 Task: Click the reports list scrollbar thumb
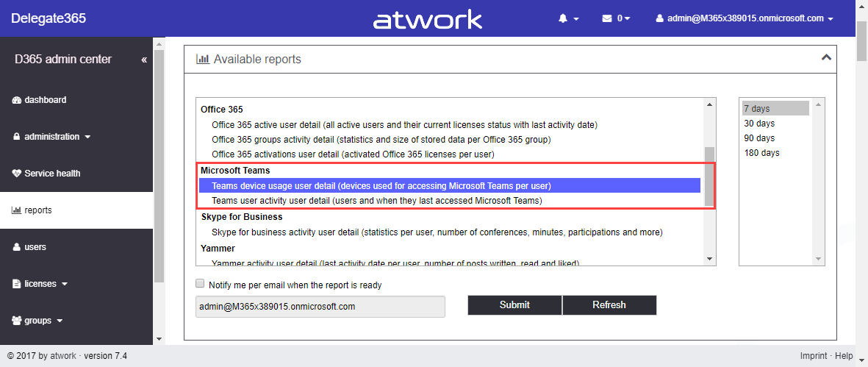709,177
